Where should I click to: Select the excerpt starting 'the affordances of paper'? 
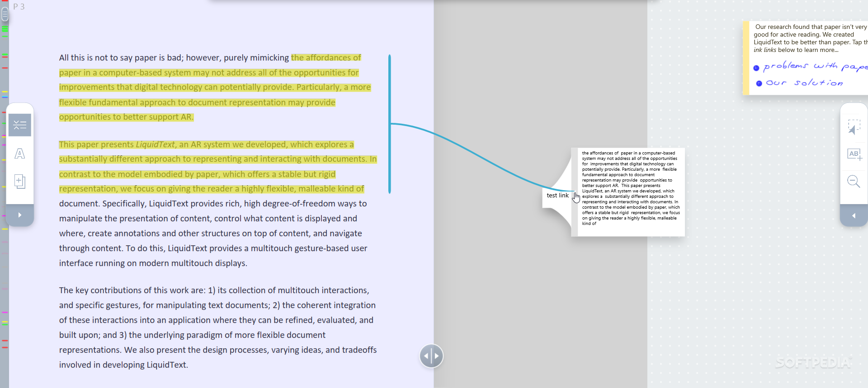tap(631, 188)
